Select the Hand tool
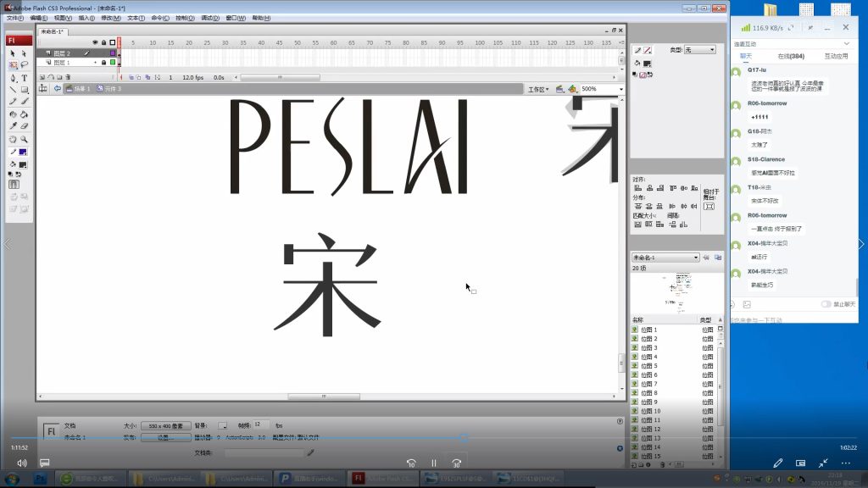Image resolution: width=868 pixels, height=488 pixels. (x=13, y=139)
